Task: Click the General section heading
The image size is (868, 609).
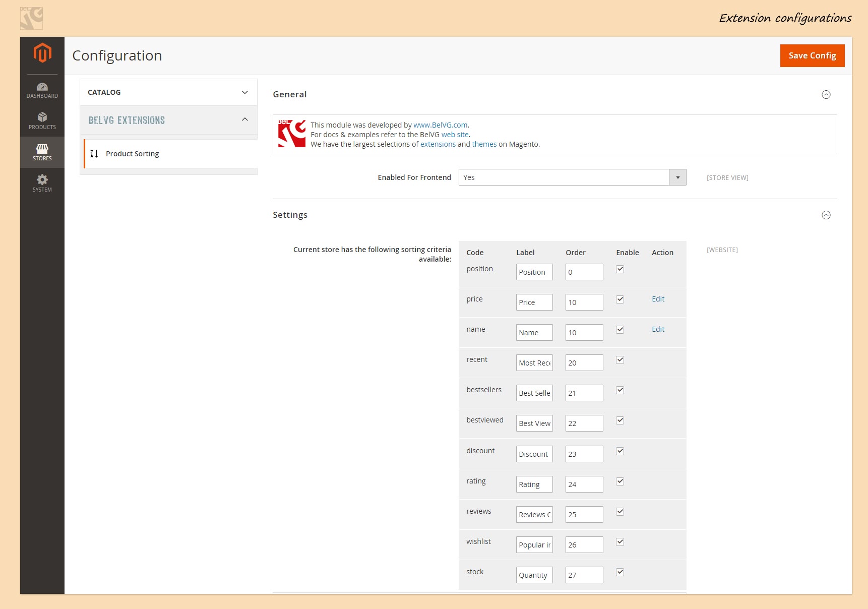Action: pyautogui.click(x=290, y=94)
